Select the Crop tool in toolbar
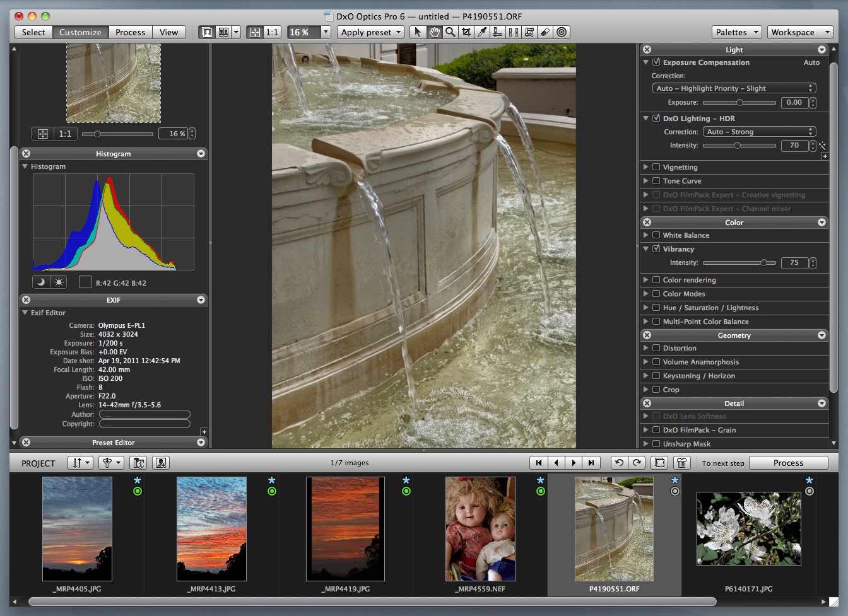Image resolution: width=848 pixels, height=616 pixels. pos(466,32)
